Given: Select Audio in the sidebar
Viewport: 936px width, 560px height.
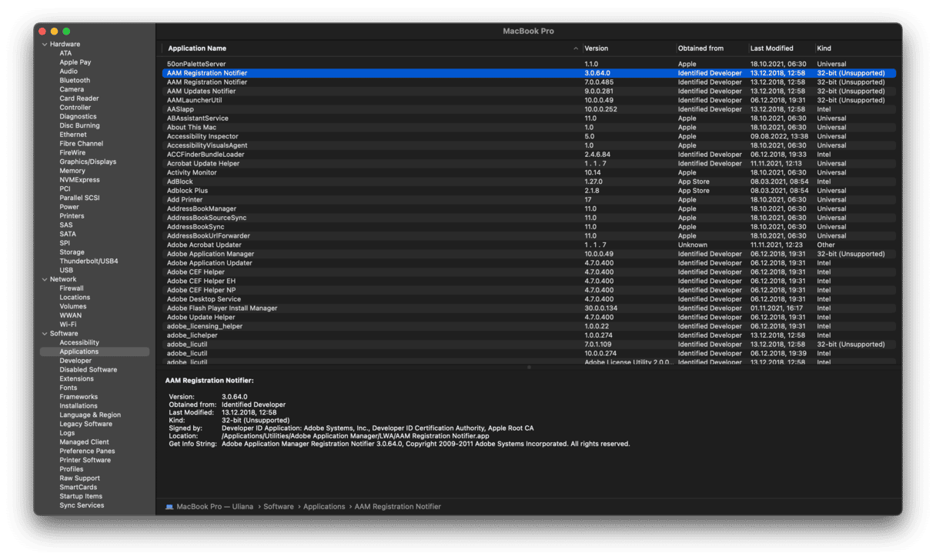Looking at the screenshot, I should (69, 72).
